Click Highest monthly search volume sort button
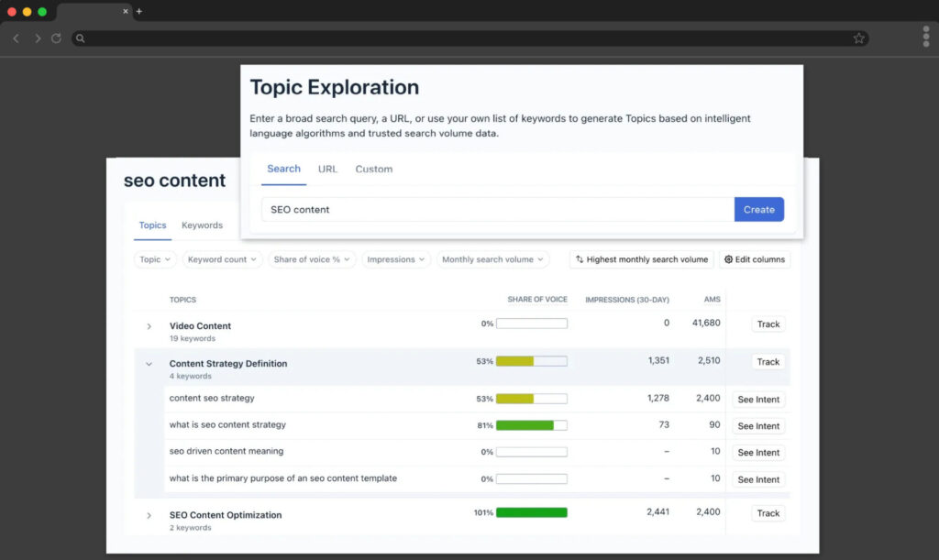 coord(641,259)
